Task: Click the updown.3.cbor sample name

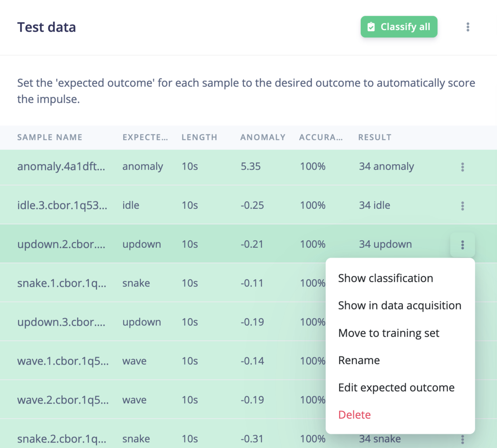Action: pos(62,322)
